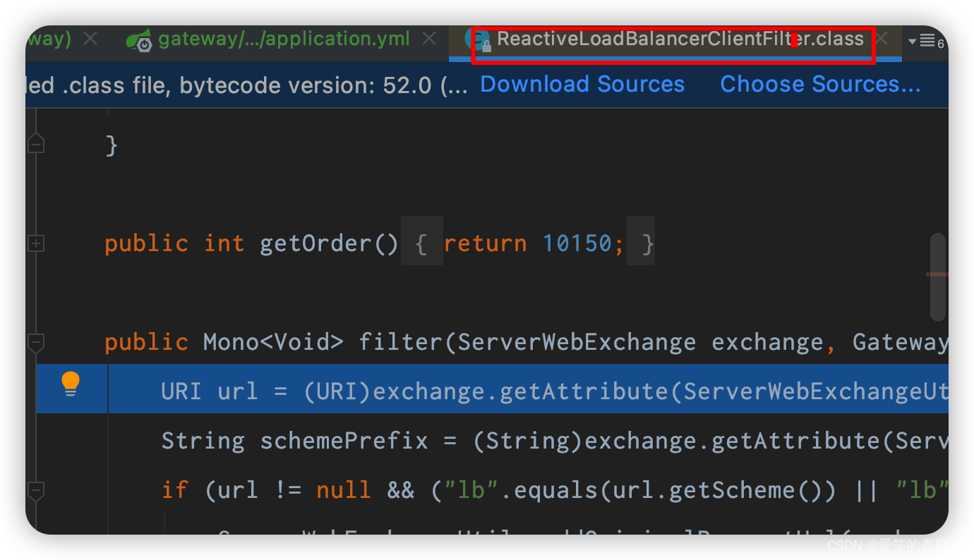Expand the folded getOrder method body

422,243
